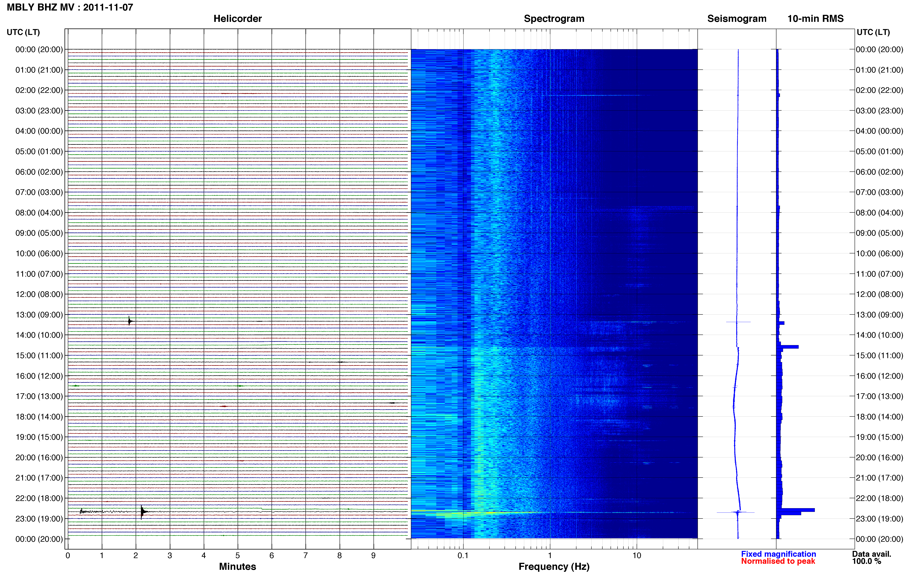Select the Spectrogram panel heading

[554, 19]
